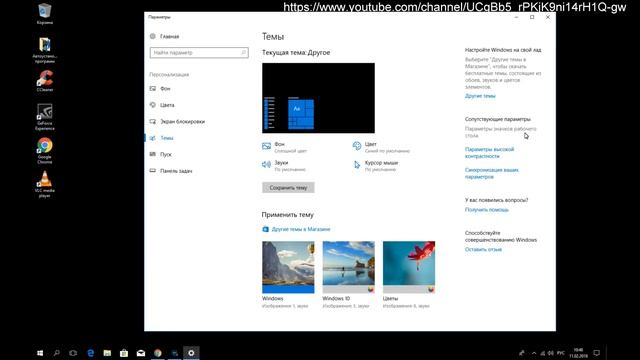Open Microsoft Store from the taskbar

click(x=124, y=353)
